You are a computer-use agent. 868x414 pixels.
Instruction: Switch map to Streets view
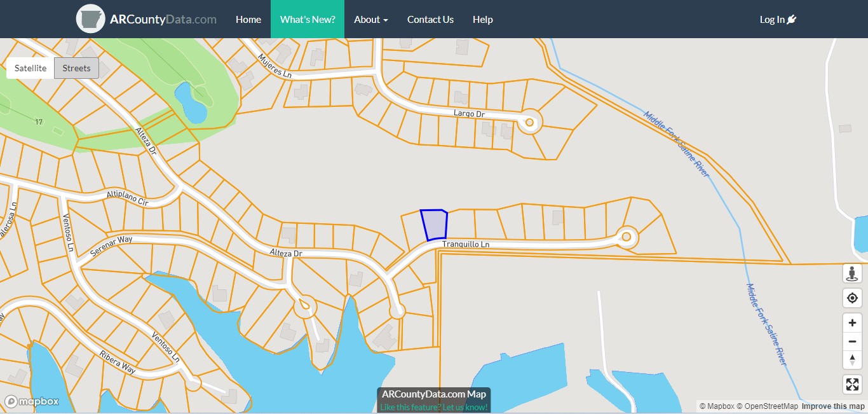[x=76, y=68]
